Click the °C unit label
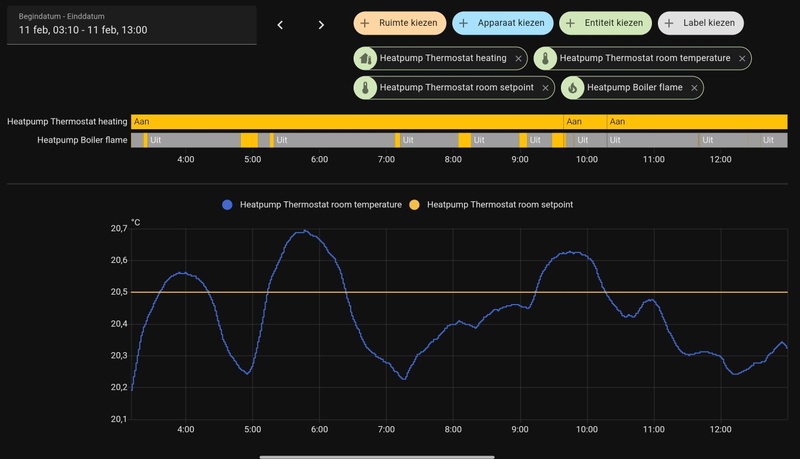The image size is (800, 459). (x=136, y=222)
